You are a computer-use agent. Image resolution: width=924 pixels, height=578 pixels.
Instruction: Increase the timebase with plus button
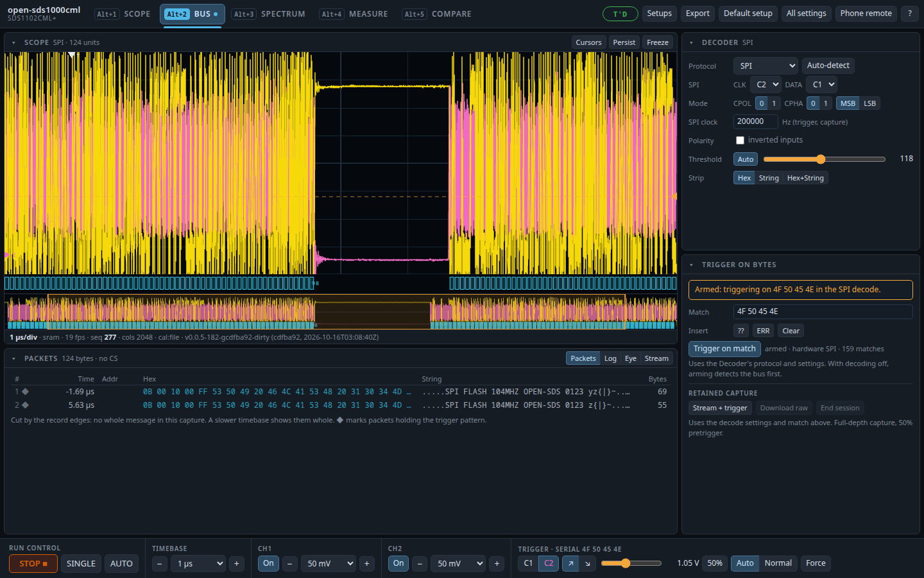pyautogui.click(x=237, y=564)
